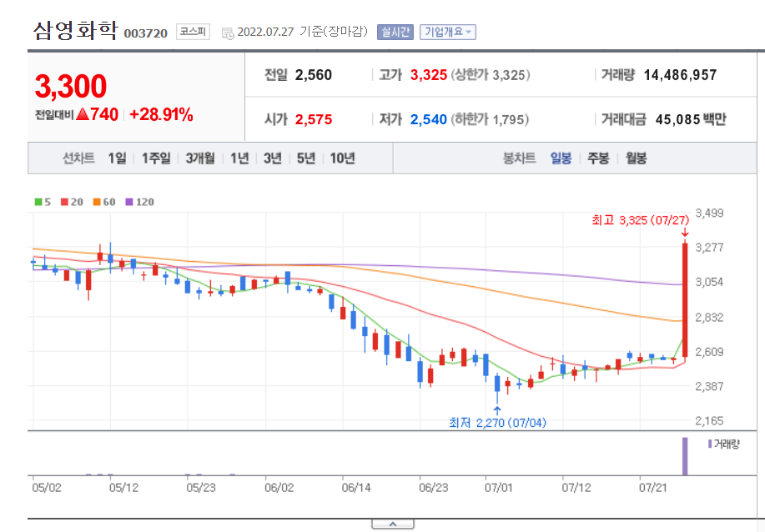Viewport: 765px width, 532px height.
Task: Click the 전일 2,560 value
Action: tap(313, 75)
